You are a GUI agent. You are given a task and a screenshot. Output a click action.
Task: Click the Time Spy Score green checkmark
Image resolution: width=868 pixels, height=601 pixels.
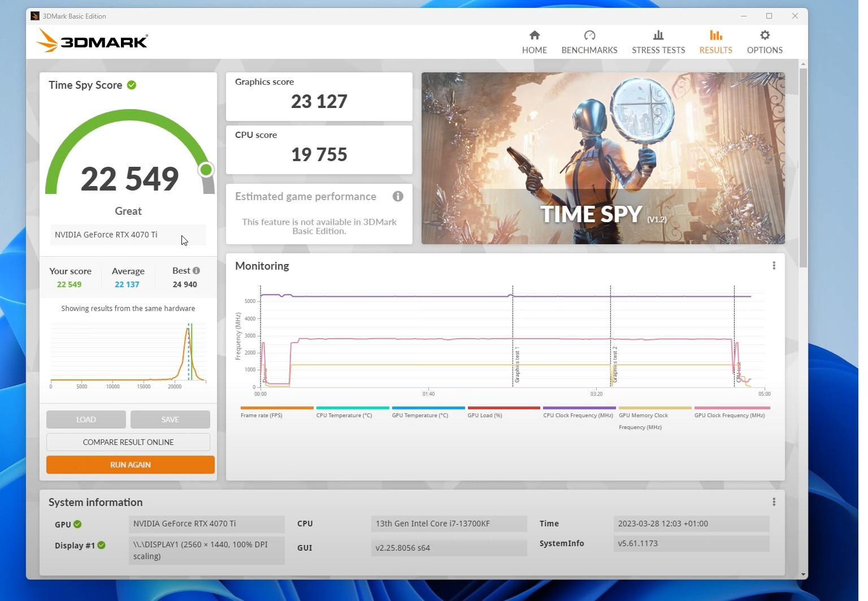(132, 85)
